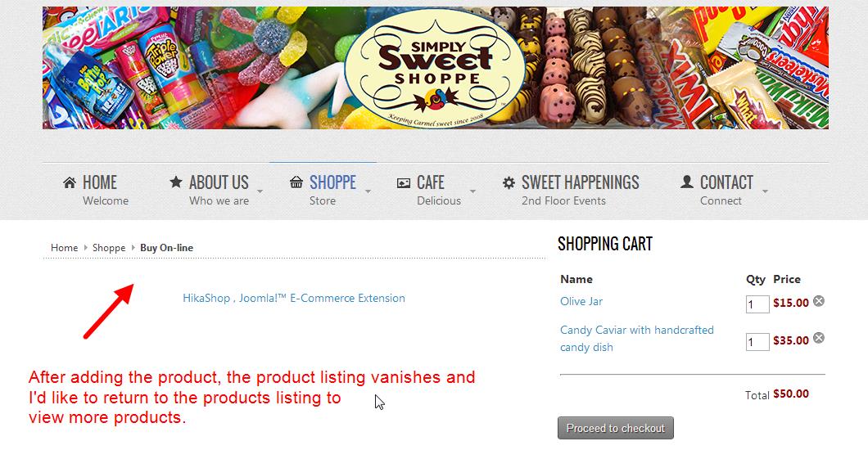868x450 pixels.
Task: Click the Contact person icon
Action: click(x=687, y=182)
